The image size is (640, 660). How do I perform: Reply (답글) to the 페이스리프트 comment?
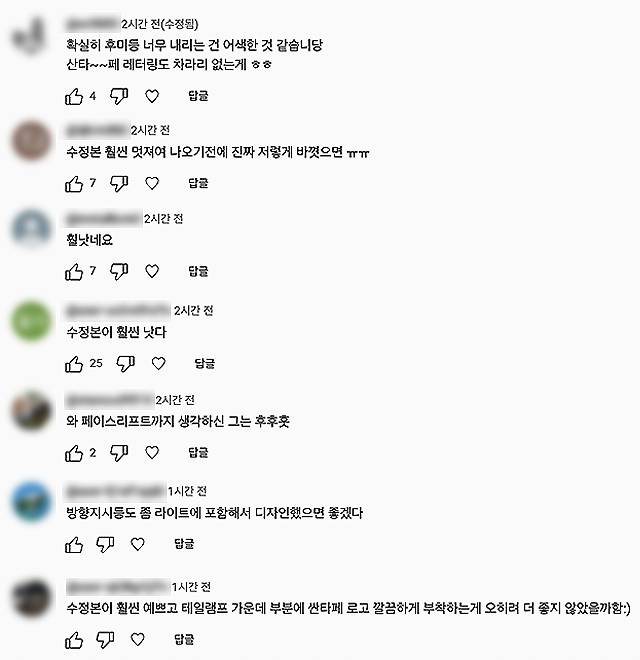point(198,452)
